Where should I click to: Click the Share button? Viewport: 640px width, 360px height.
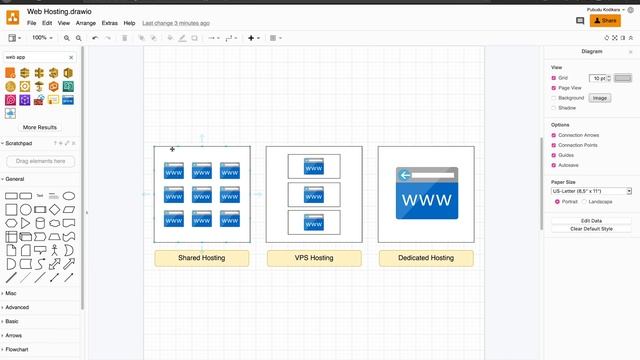pyautogui.click(x=605, y=20)
